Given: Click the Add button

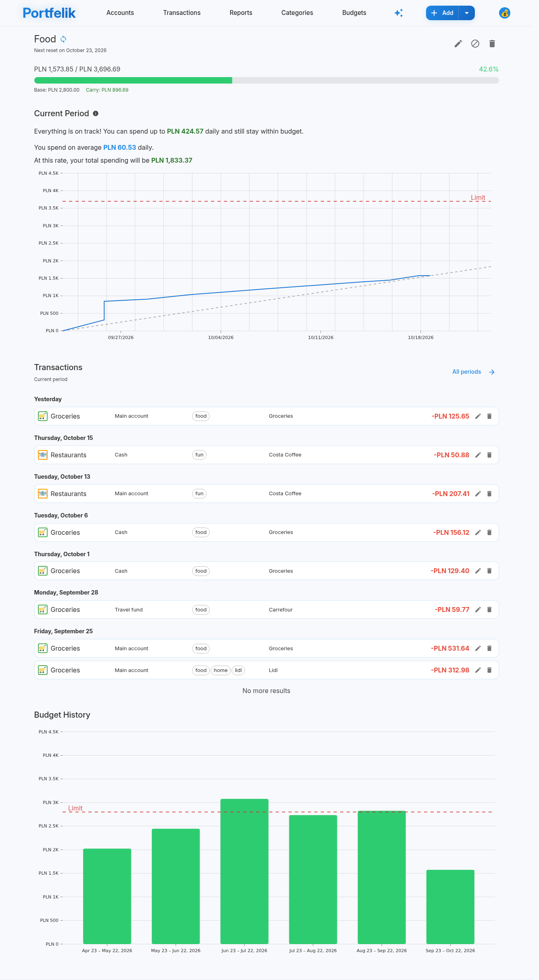Looking at the screenshot, I should 442,13.
